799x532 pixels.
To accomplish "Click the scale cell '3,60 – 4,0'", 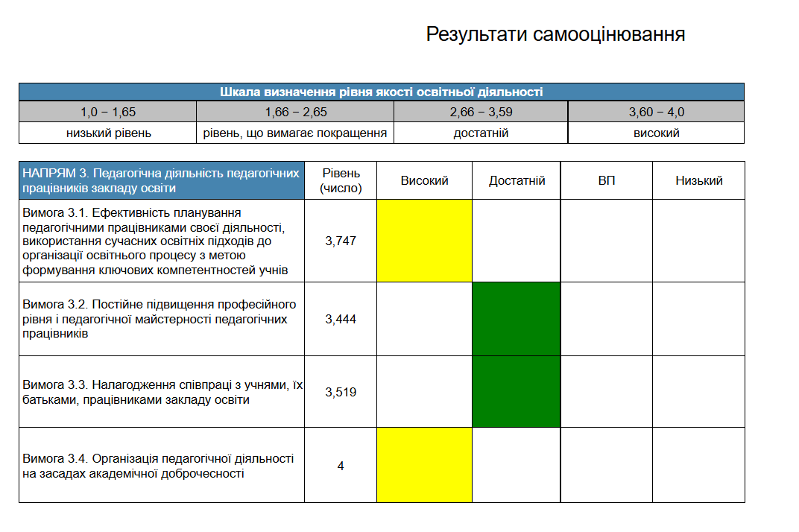I will (x=657, y=112).
